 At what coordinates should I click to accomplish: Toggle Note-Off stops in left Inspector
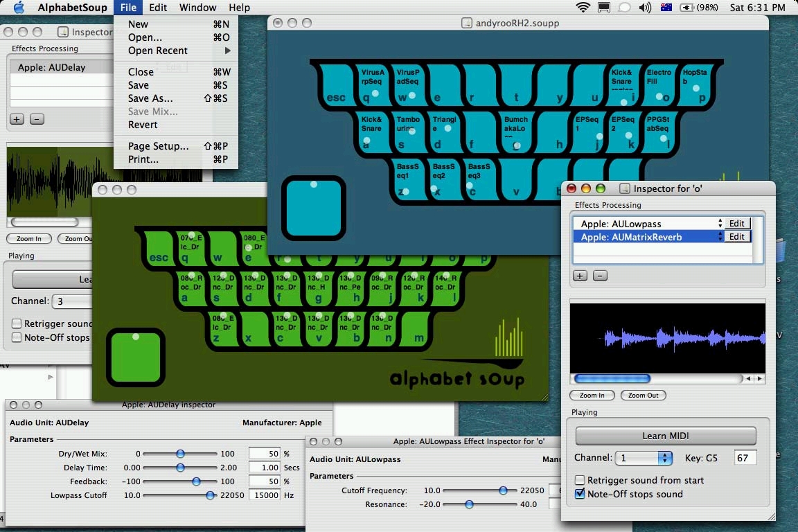pyautogui.click(x=17, y=337)
